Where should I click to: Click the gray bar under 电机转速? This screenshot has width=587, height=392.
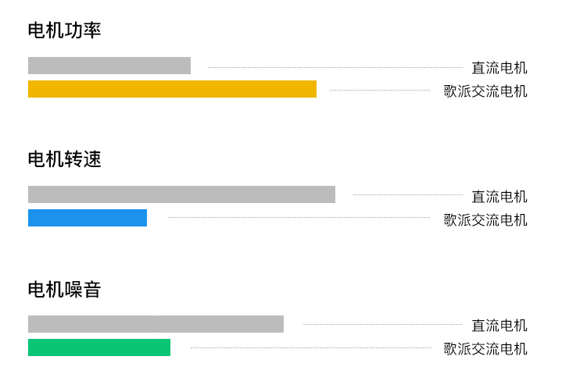point(181,194)
